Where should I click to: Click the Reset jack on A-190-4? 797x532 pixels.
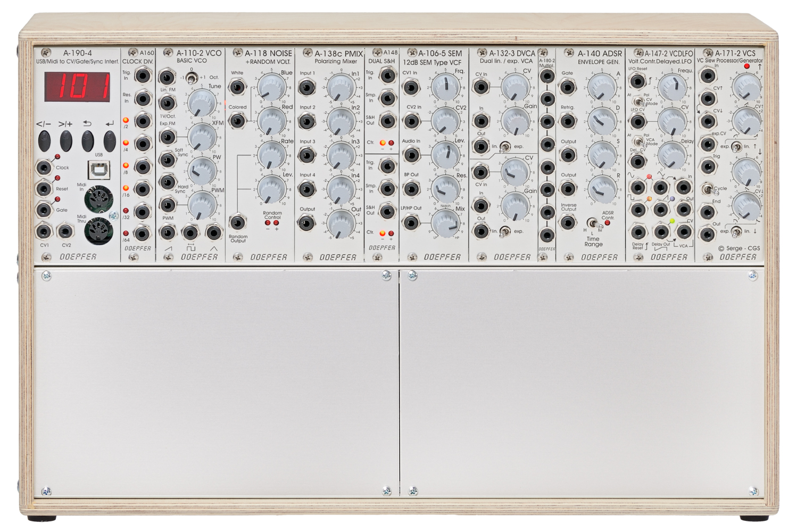[44, 189]
